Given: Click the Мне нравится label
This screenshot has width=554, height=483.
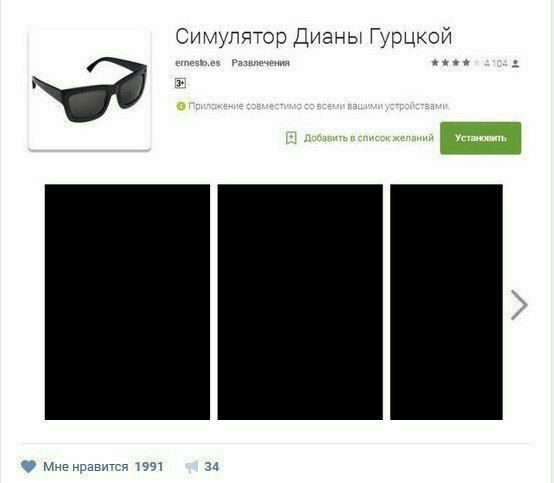Looking at the screenshot, I should click(86, 467).
